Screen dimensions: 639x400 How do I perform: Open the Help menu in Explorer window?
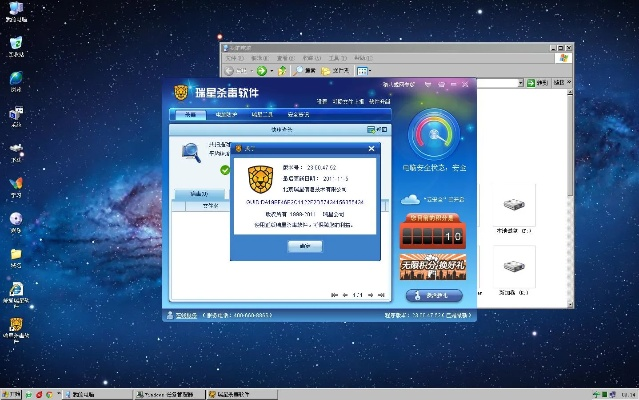364,58
